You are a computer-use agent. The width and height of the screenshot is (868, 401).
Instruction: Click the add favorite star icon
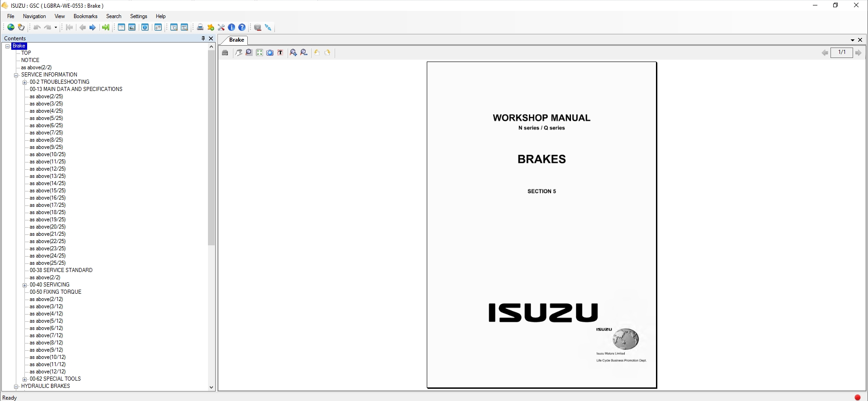click(x=211, y=28)
